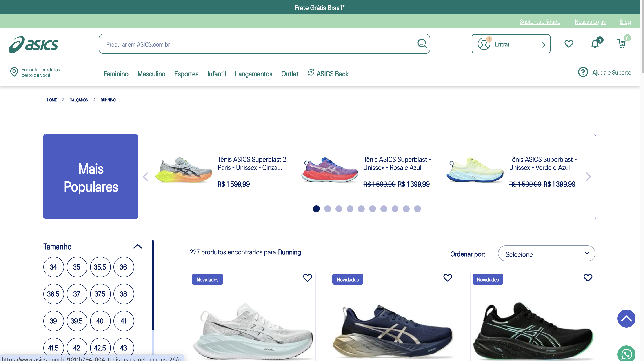Image resolution: width=644 pixels, height=361 pixels.
Task: Click the location pin icon
Action: tap(14, 72)
